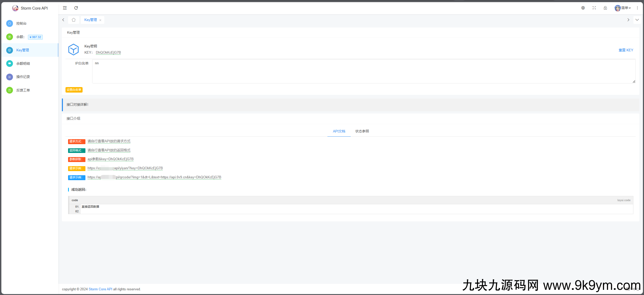Click the 操作记录 sidebar icon

click(9, 76)
